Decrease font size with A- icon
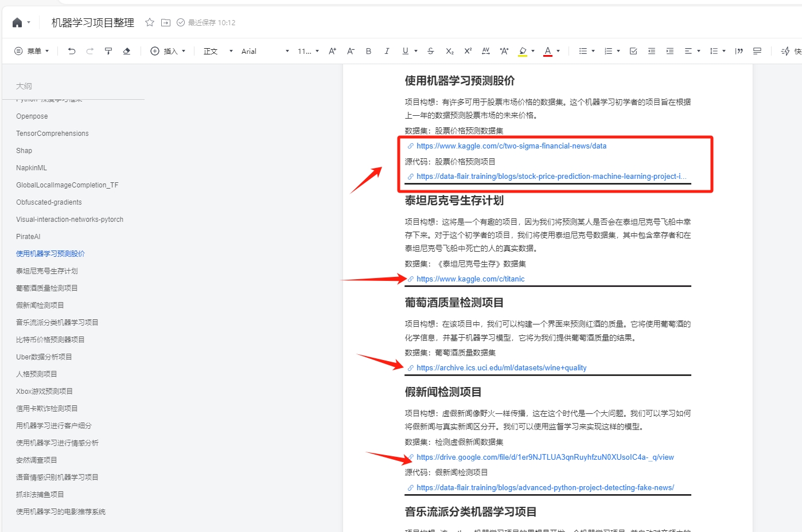This screenshot has height=532, width=802. [351, 51]
